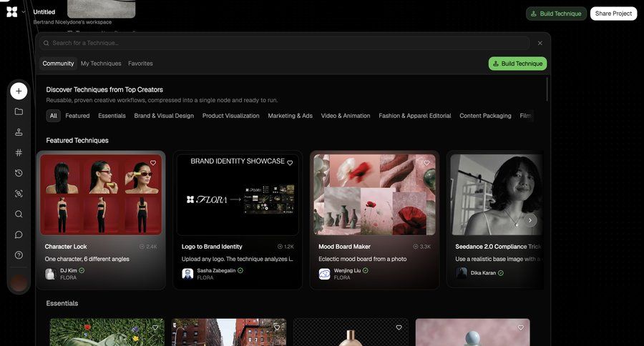This screenshot has width=644, height=346.
Task: Favorite the Character Lock technique heart
Action: (x=153, y=163)
